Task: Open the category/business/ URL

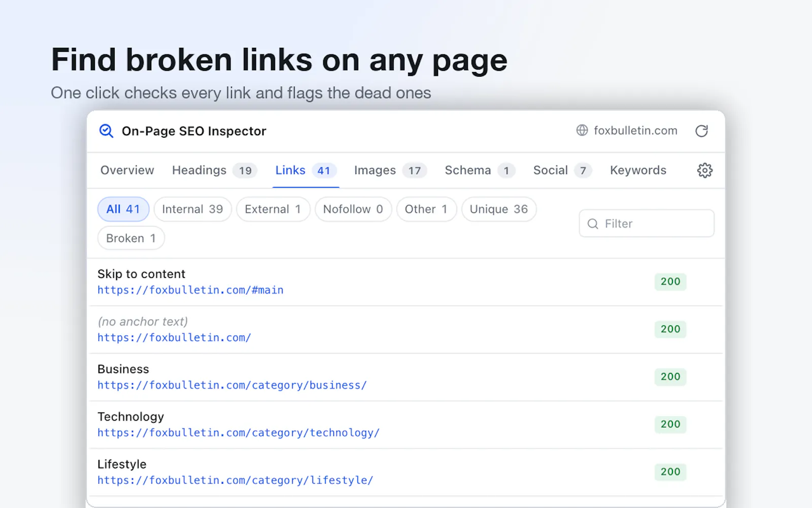Action: [232, 386]
